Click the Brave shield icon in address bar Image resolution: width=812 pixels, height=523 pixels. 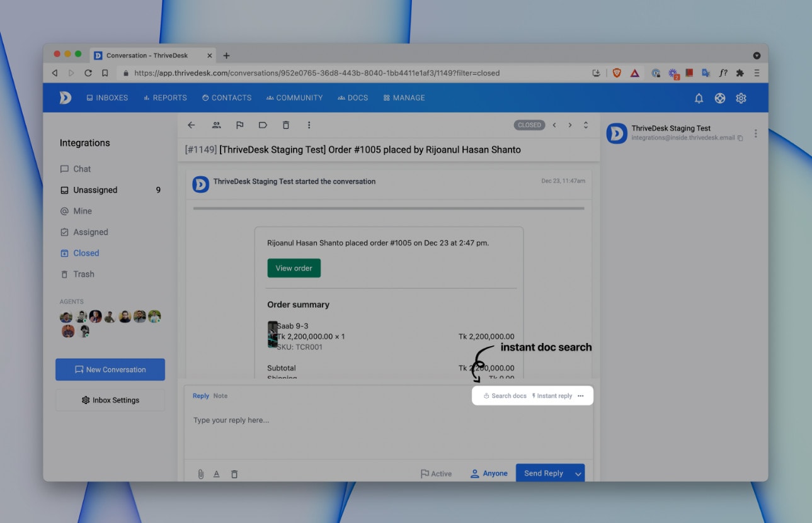(x=617, y=73)
